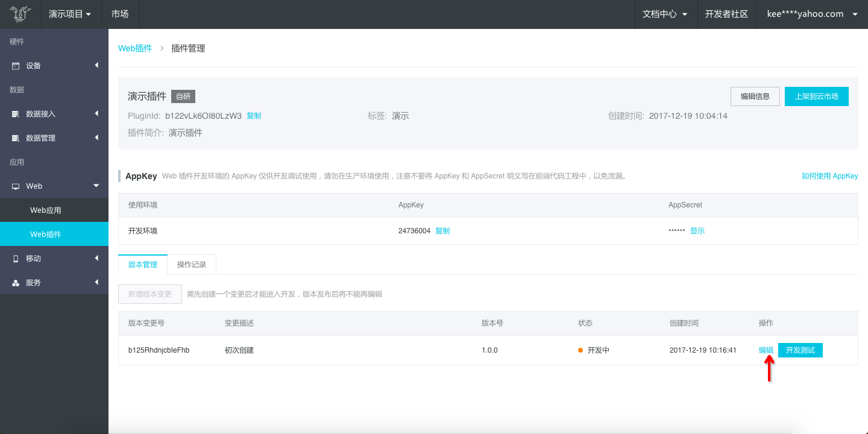Click the 服务 services icon
The image size is (868, 434).
point(16,283)
